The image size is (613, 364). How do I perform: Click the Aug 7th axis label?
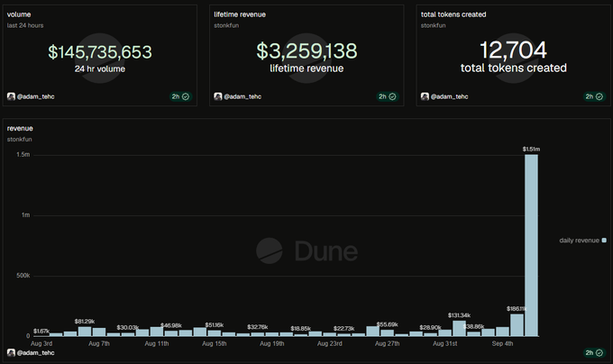(x=99, y=343)
